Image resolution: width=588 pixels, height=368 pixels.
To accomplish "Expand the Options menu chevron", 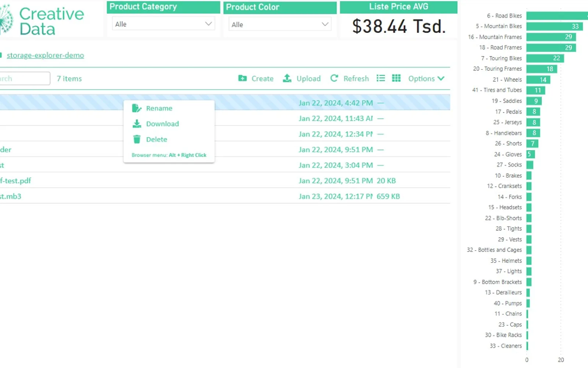I will 441,78.
